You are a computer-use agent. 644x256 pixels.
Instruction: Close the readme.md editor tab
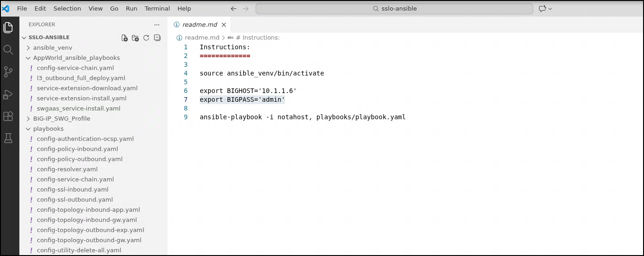[224, 24]
